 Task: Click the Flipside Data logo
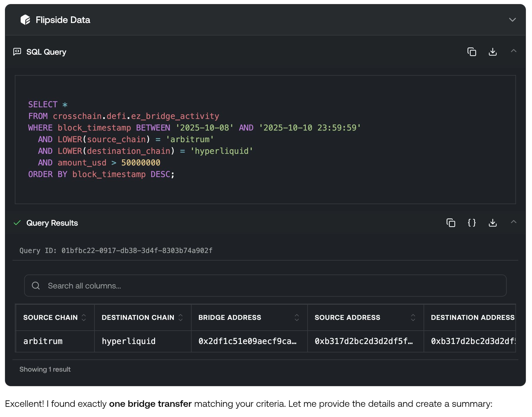(25, 20)
